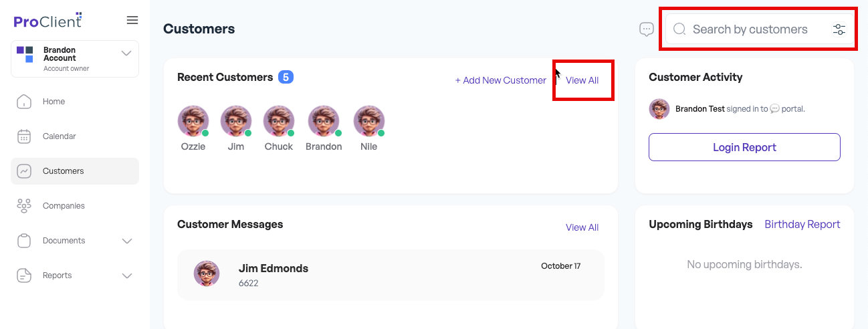Toggle the hamburger sidebar menu icon
This screenshot has height=329, width=868.
pos(132,20)
